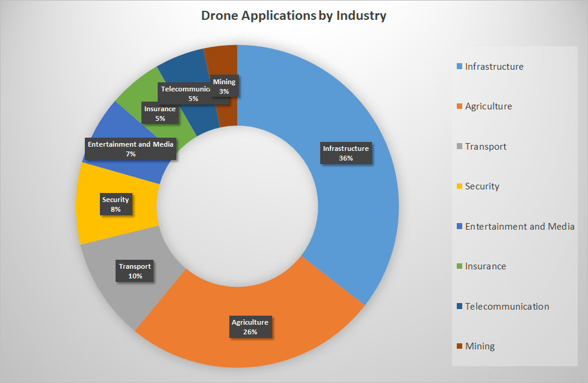
Task: Click the Transport 10% data label
Action: (135, 271)
